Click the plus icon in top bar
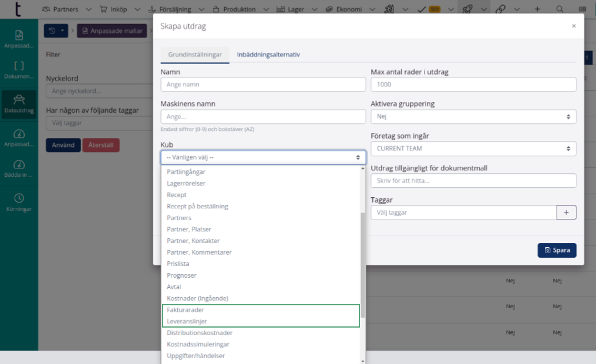The width and height of the screenshot is (596, 364). tap(537, 9)
